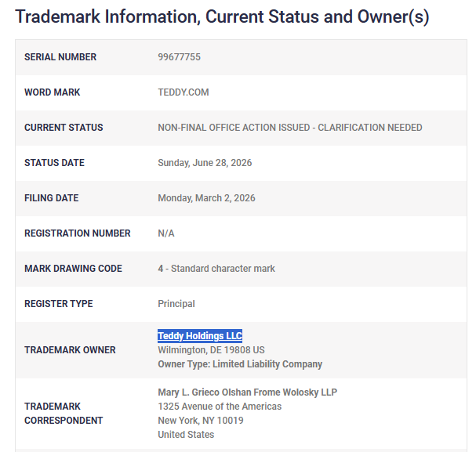Click 'Owner Type: Limited Liability Company' text
476x452 pixels.
click(240, 364)
